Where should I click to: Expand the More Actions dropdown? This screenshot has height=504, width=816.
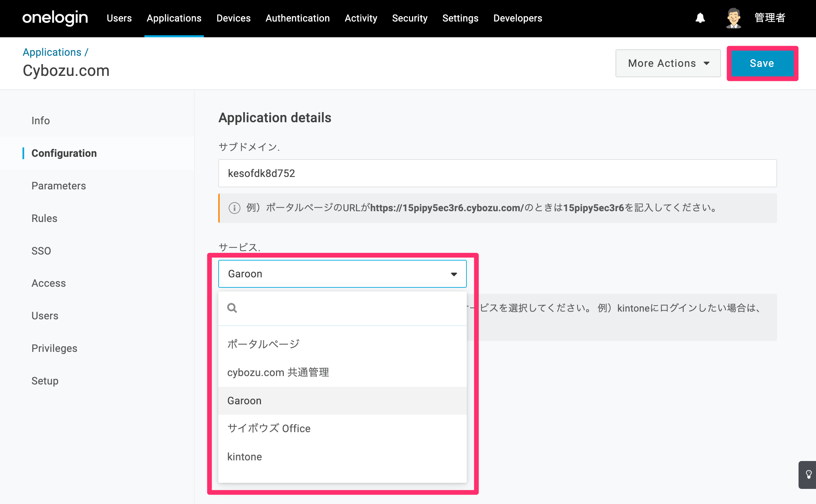[668, 63]
